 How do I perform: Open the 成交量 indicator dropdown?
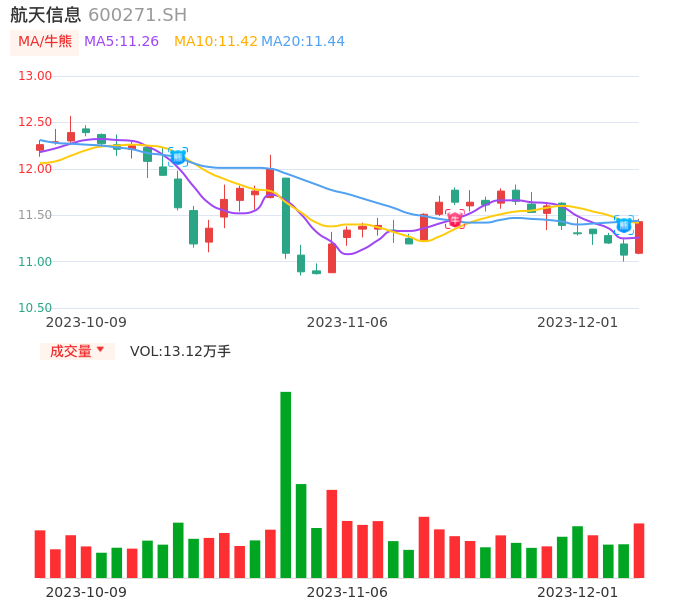click(78, 351)
